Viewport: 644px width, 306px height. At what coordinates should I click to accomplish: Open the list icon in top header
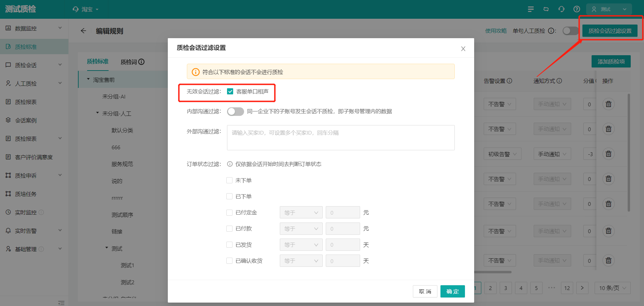pos(531,9)
